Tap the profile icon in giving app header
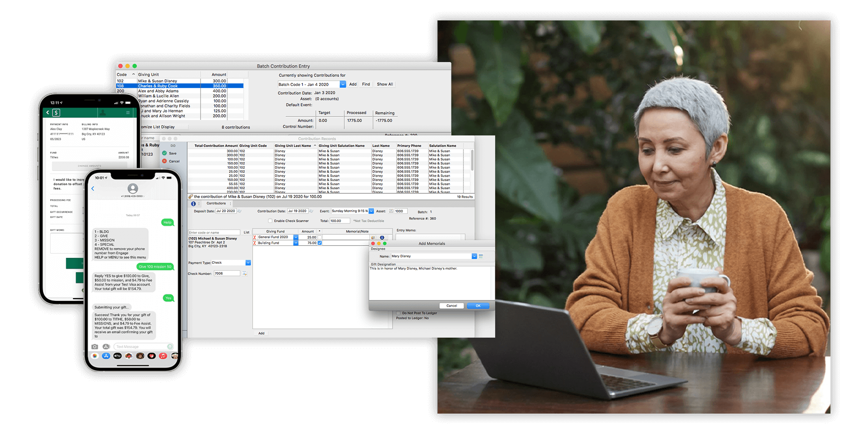 (x=103, y=112)
